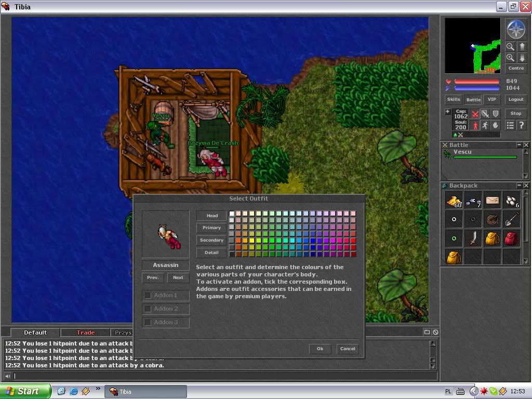Tick the Addon 3 checkbox
532x399 pixels.
[148, 322]
